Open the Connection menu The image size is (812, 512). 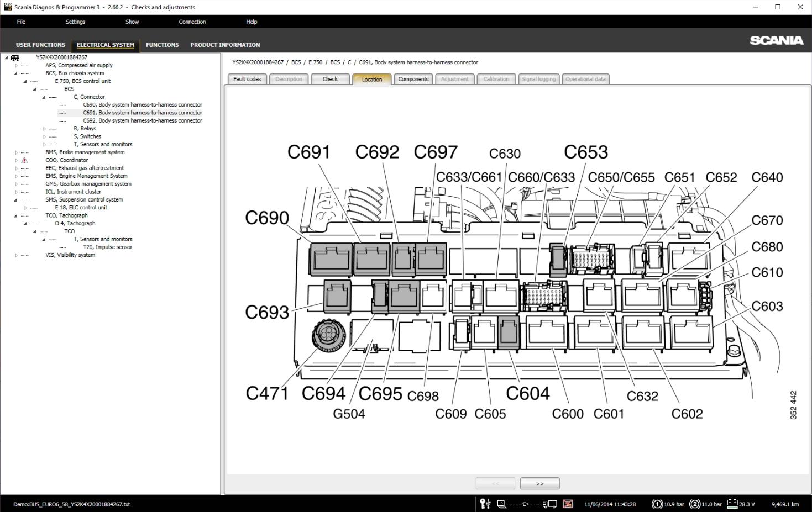tap(192, 22)
